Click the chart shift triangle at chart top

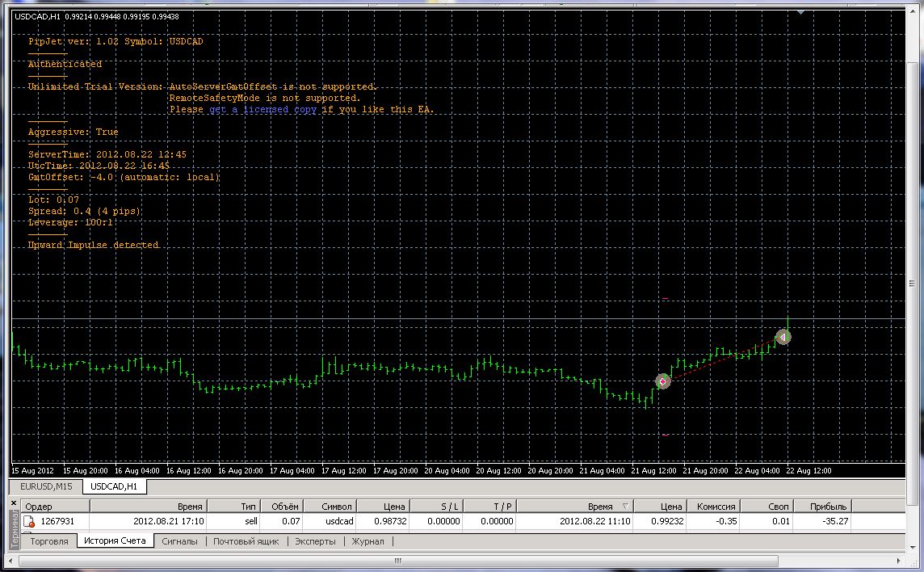tap(801, 11)
